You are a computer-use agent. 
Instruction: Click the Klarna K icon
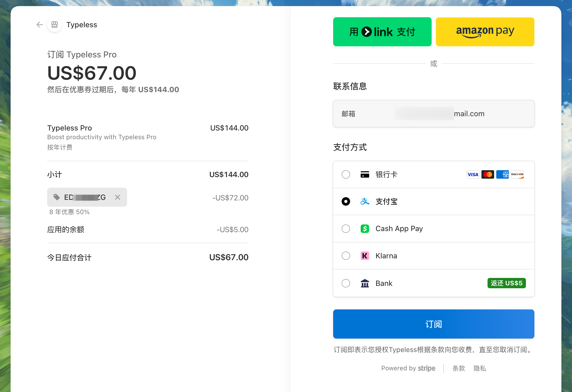365,256
